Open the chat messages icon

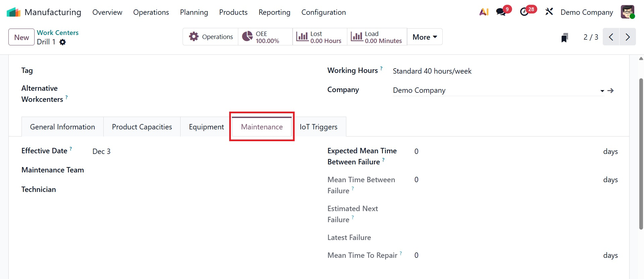[501, 12]
